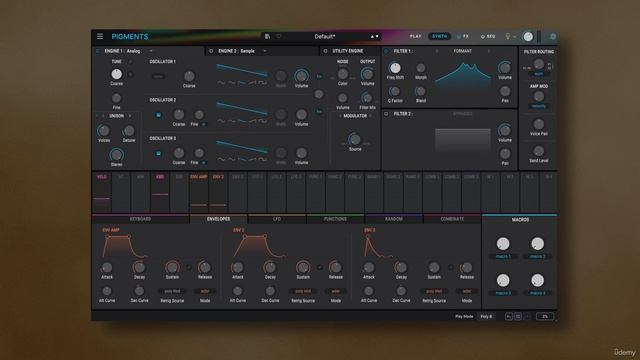Screen dimensions: 640x360
Task: Switch to the SEQ view
Action: tap(488, 36)
